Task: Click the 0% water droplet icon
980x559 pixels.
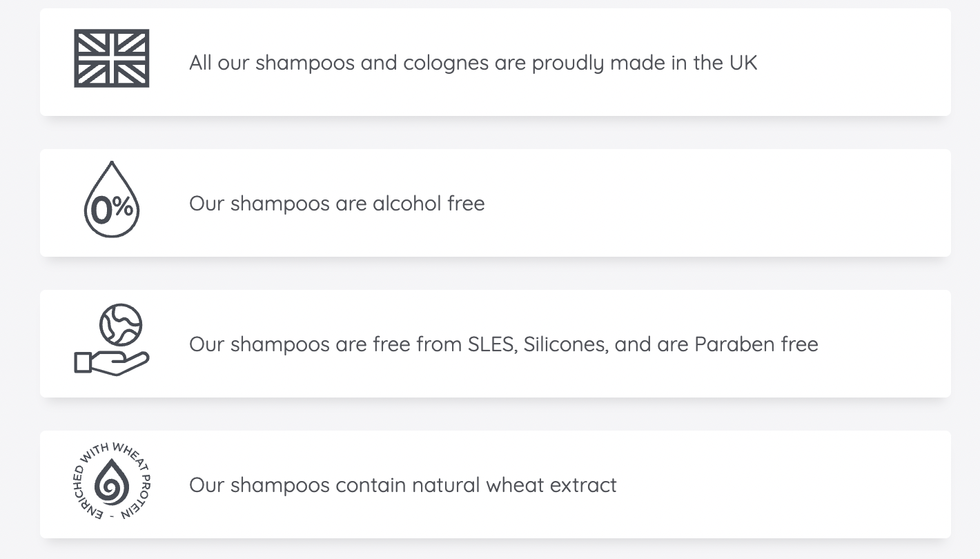Action: [x=112, y=199]
